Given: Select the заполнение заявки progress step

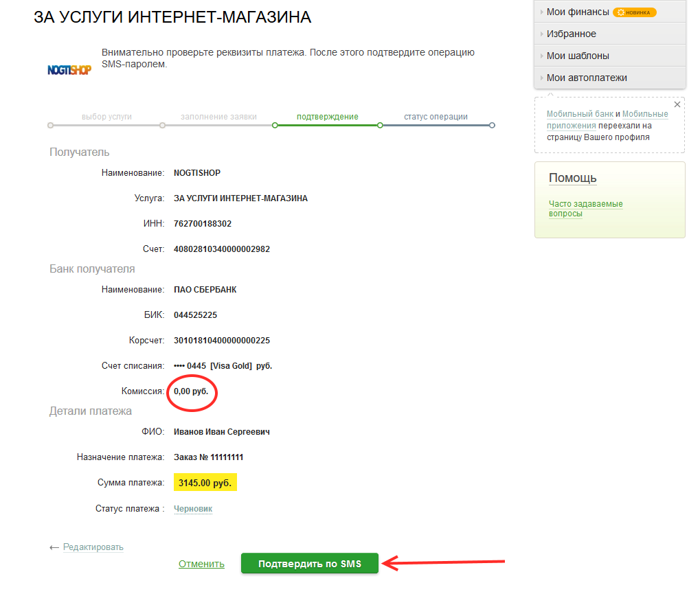Looking at the screenshot, I should point(218,117).
